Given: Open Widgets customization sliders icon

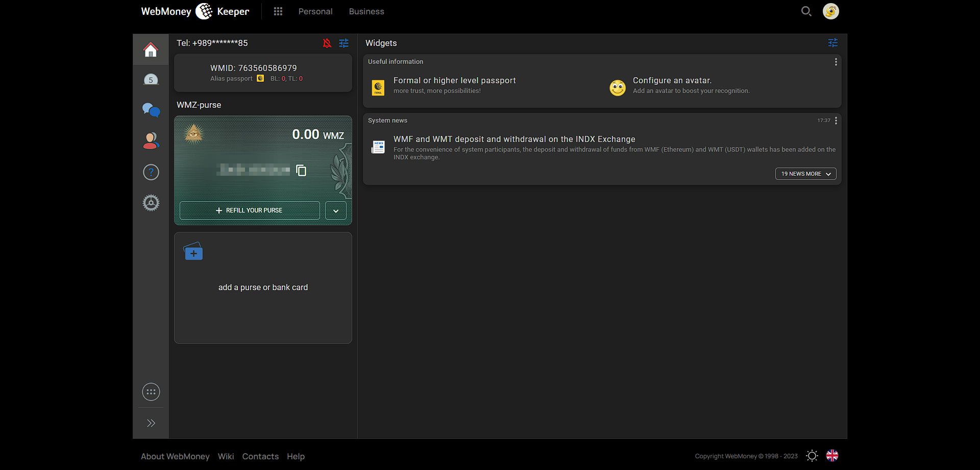Looking at the screenshot, I should click(x=833, y=43).
